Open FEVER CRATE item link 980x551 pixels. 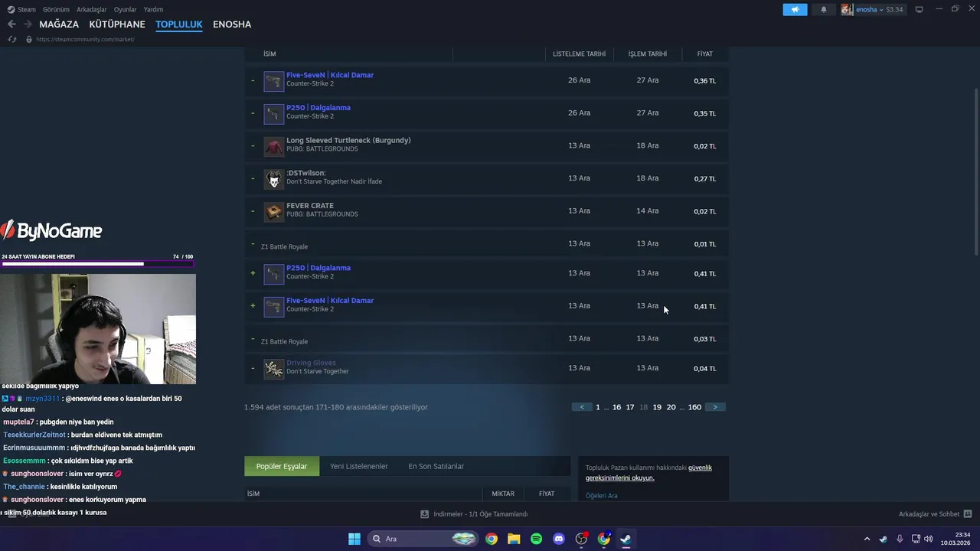pos(310,206)
